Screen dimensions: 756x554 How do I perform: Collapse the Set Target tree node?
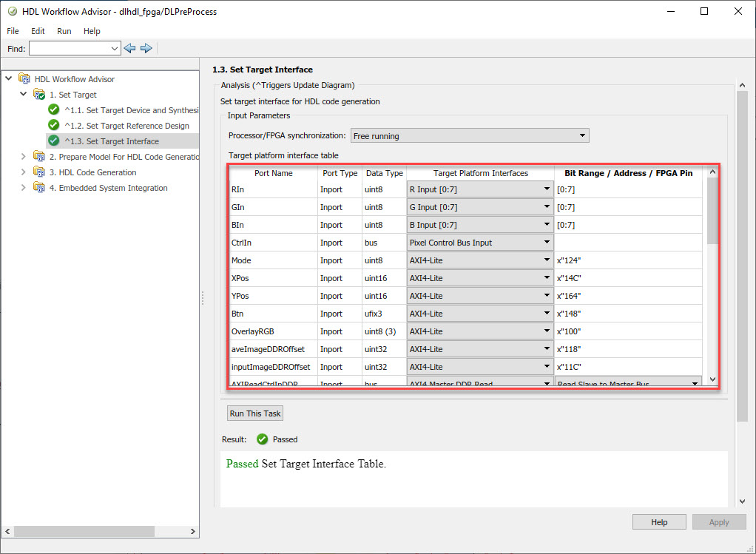[24, 95]
